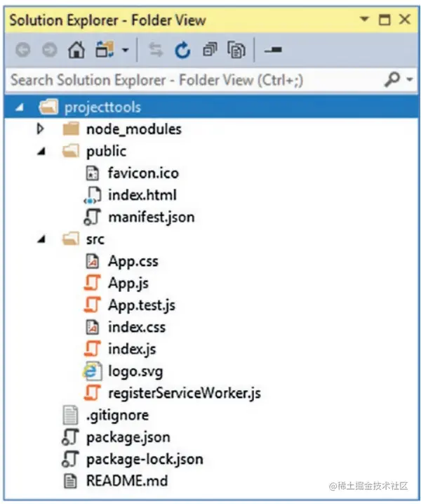
Task: Select the public folder label
Action: tap(106, 152)
